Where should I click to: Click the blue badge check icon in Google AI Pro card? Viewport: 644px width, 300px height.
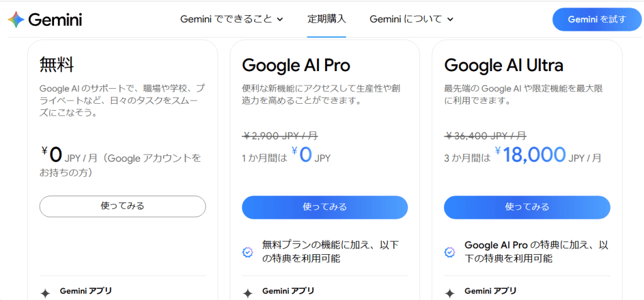pyautogui.click(x=248, y=252)
